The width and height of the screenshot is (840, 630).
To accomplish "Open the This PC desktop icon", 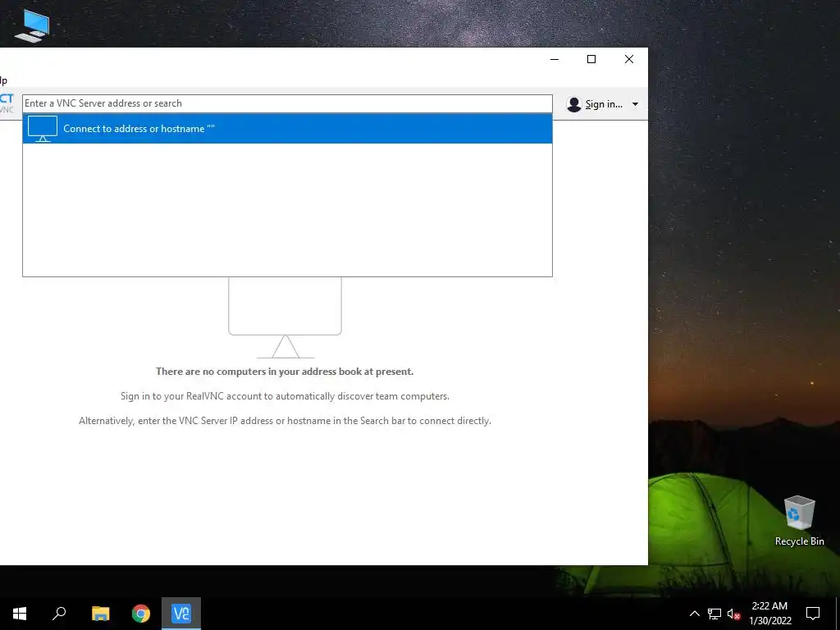I will point(32,25).
